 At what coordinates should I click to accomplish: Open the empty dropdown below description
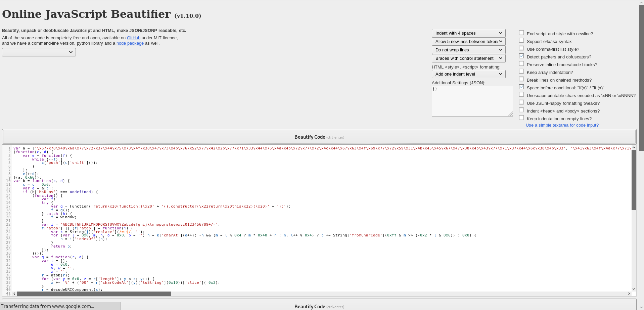point(39,52)
